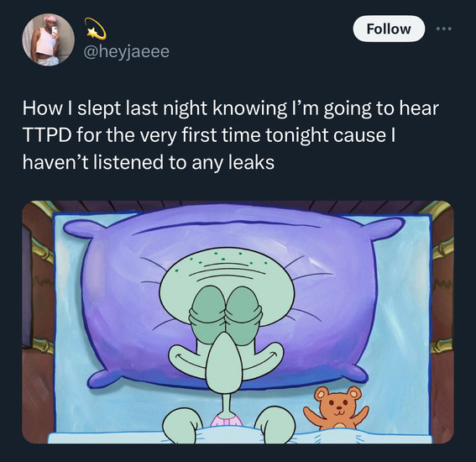Click the Follow button
This screenshot has height=462, width=476.
tap(389, 29)
